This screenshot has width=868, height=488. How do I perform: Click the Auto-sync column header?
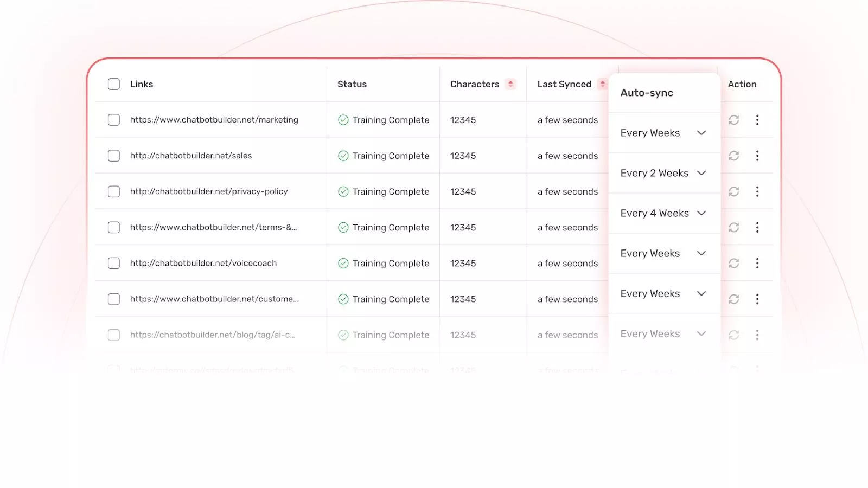(647, 93)
